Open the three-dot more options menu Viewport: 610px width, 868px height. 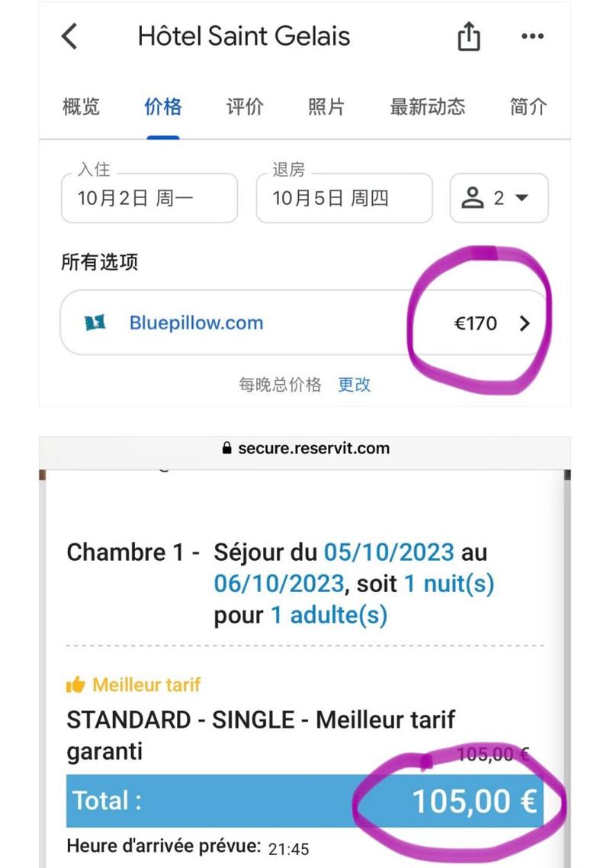coord(532,37)
